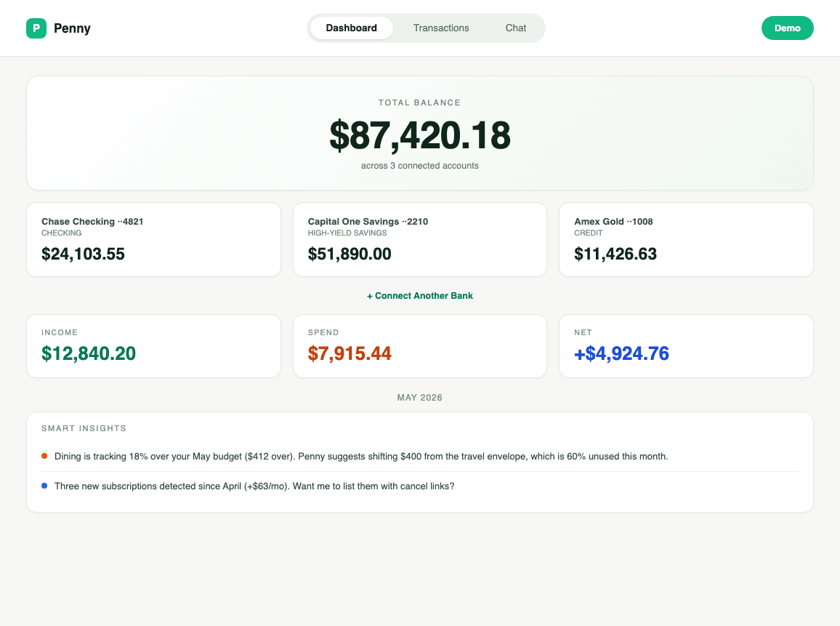Click the MAY 2026 period label

[x=420, y=397]
